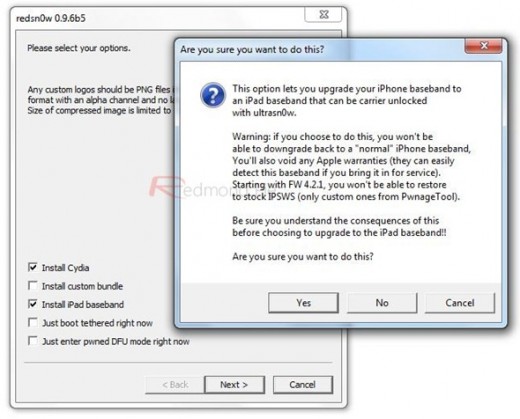This screenshot has height=419, width=520.
Task: Click the Next > button
Action: (234, 385)
